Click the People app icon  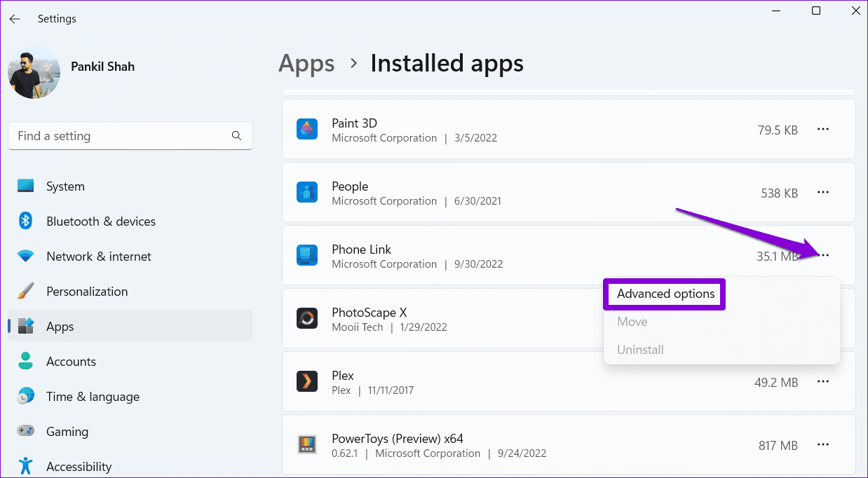click(307, 192)
